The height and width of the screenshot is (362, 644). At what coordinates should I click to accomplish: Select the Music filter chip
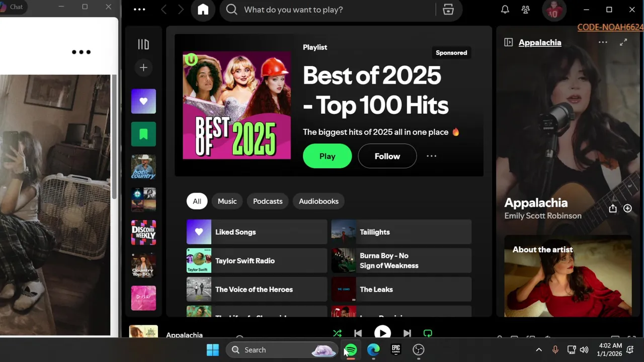(x=227, y=201)
